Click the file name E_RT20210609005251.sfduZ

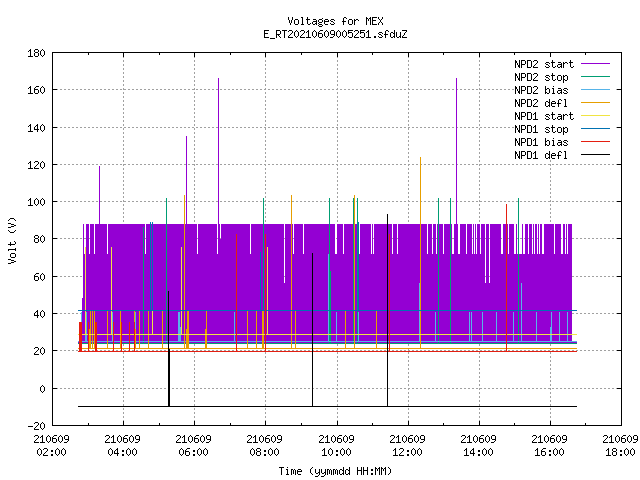tap(335, 34)
